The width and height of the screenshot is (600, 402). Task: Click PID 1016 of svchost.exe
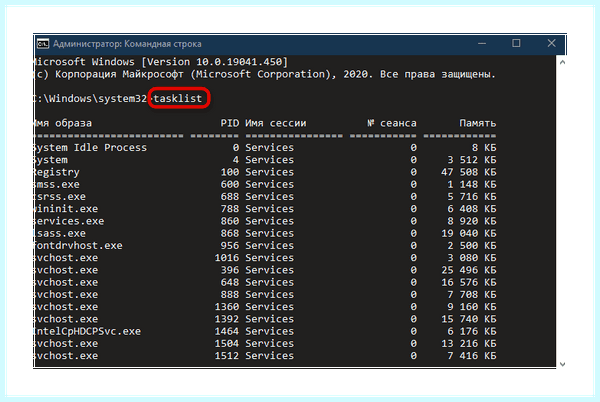click(x=227, y=258)
